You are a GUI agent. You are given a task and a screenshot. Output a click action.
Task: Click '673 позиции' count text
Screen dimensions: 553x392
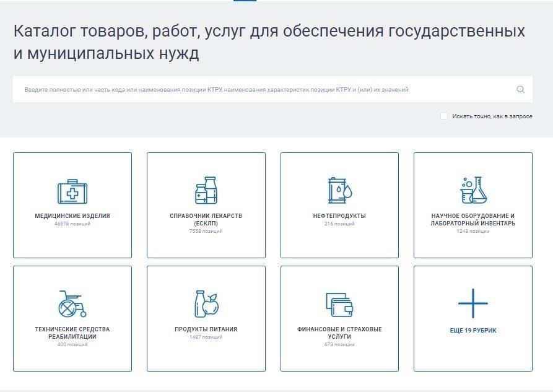339,344
